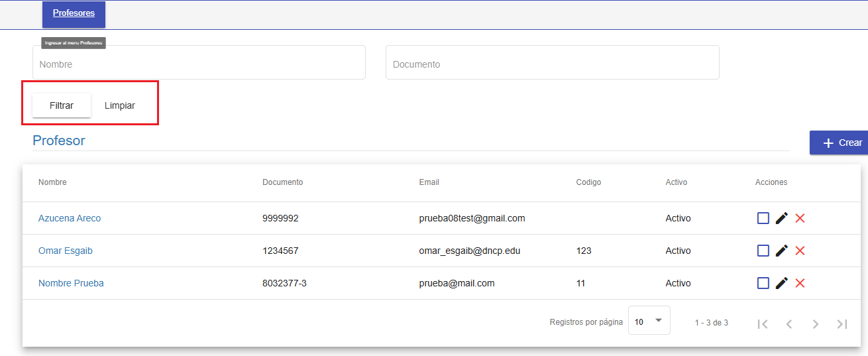868x356 pixels.
Task: Go to first page of table
Action: pyautogui.click(x=763, y=324)
